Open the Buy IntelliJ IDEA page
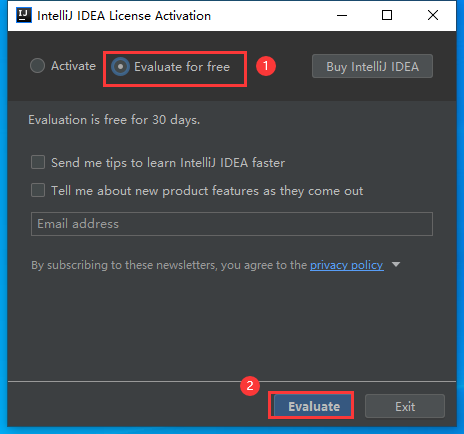The height and width of the screenshot is (434, 464). click(372, 66)
